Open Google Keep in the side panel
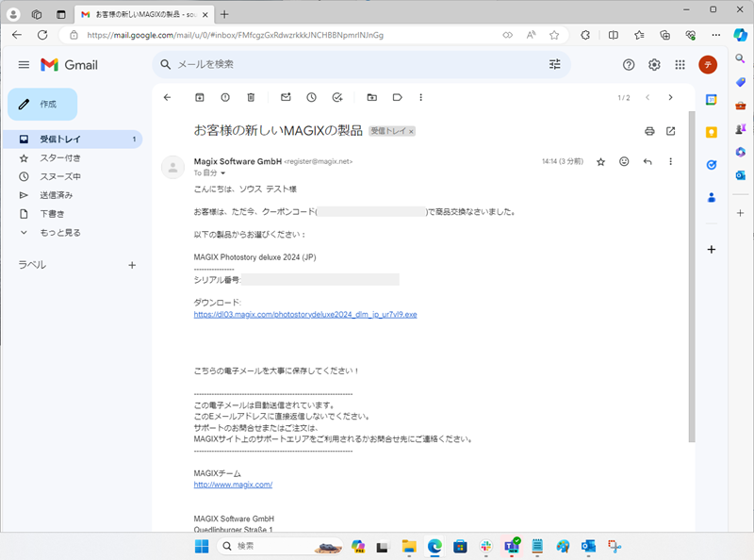This screenshot has width=754, height=560. [x=712, y=132]
